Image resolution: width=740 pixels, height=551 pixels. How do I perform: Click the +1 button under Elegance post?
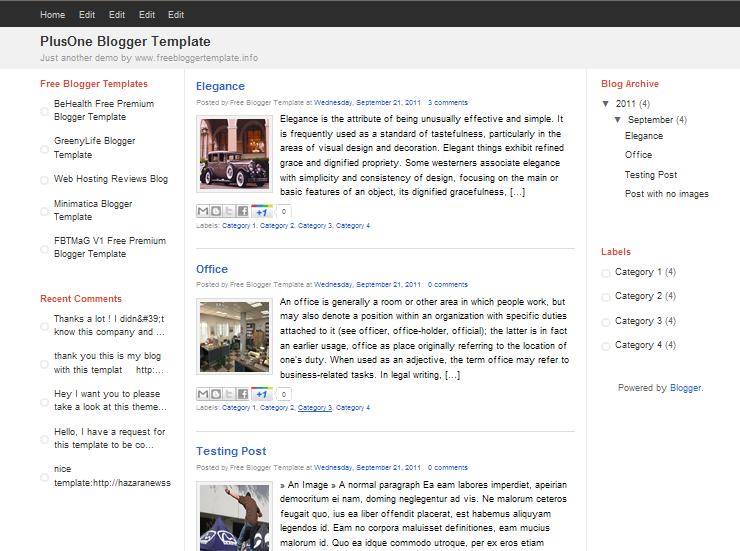(262, 211)
